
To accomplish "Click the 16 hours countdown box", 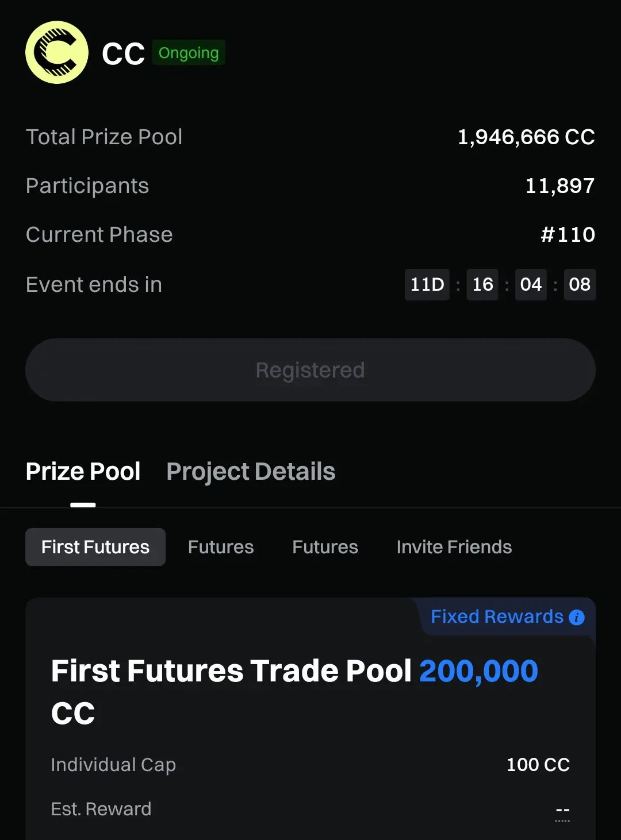I will tap(482, 284).
